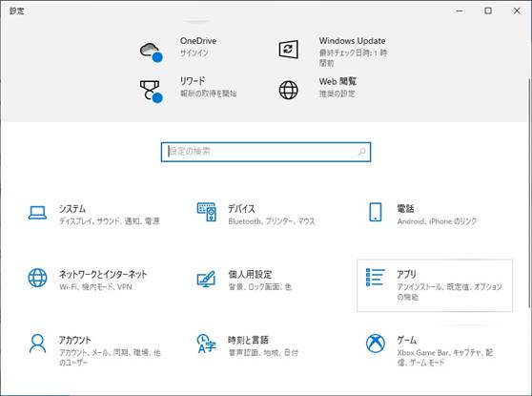Minimize the 設定 window
Viewport: 532px width, 396px height.
(460, 10)
